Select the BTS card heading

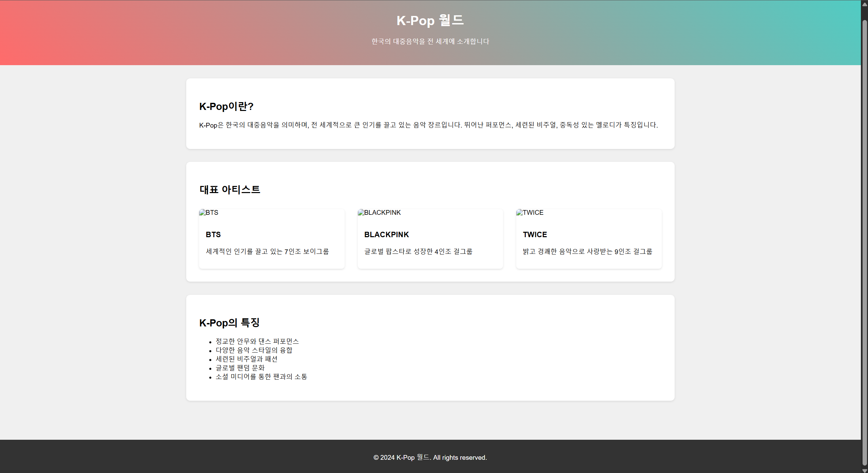point(213,234)
